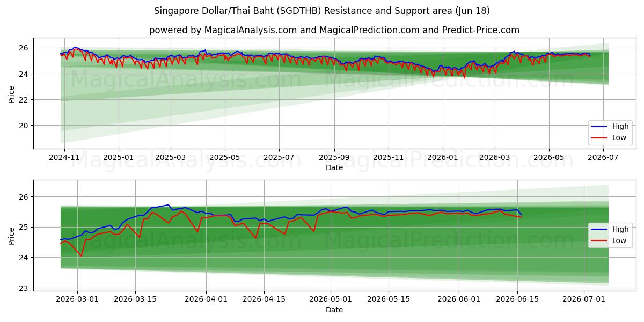644x322 pixels.
Task: Click the bottom chart 'Date' axis label
Action: click(x=334, y=310)
